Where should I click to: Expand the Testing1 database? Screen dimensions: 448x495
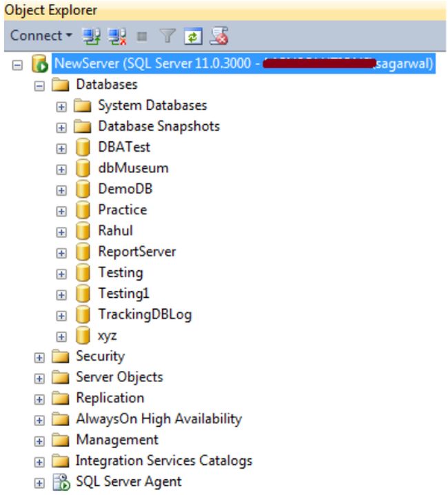tap(61, 294)
